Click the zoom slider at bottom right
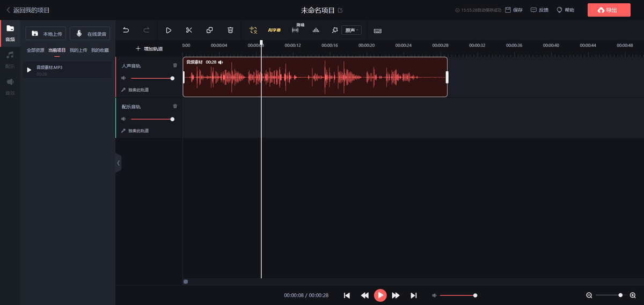644x305 pixels. pos(611,295)
